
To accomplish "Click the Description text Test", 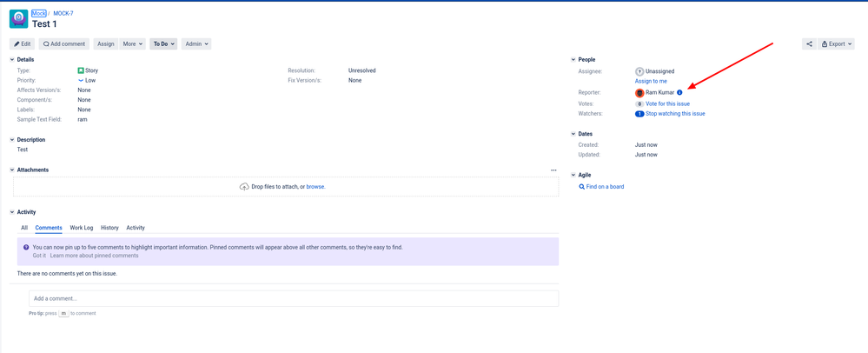I will (22, 150).
